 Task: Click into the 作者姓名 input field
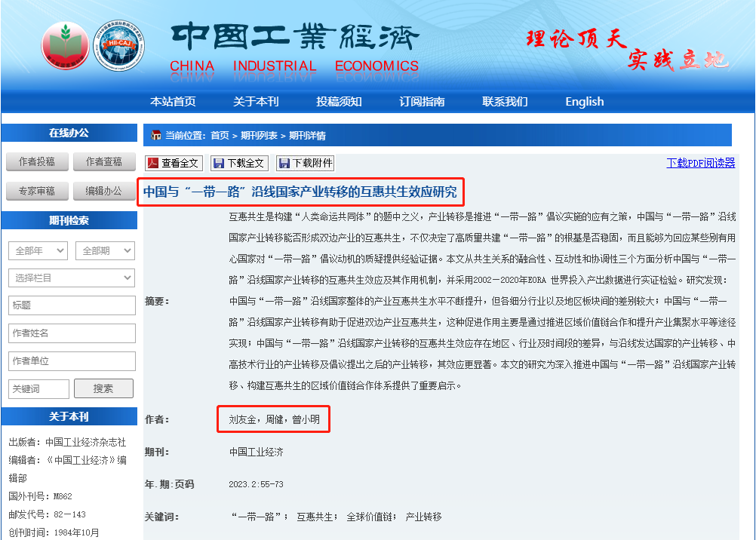72,333
